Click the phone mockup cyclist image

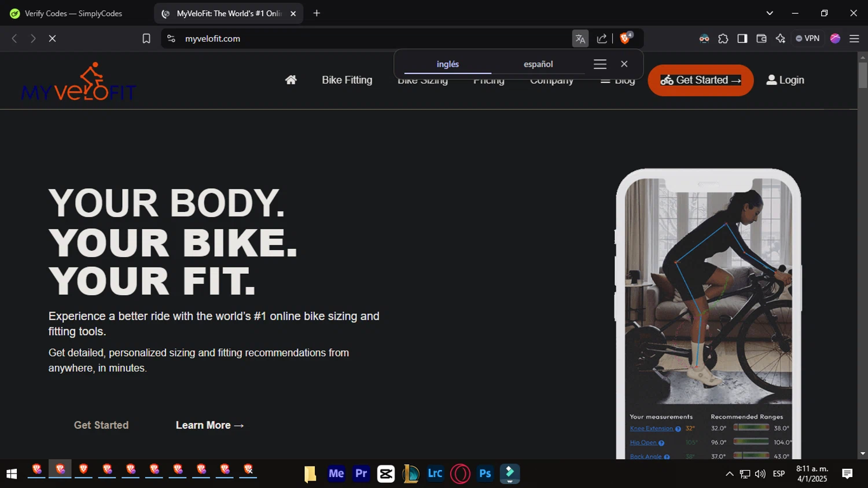click(x=708, y=291)
